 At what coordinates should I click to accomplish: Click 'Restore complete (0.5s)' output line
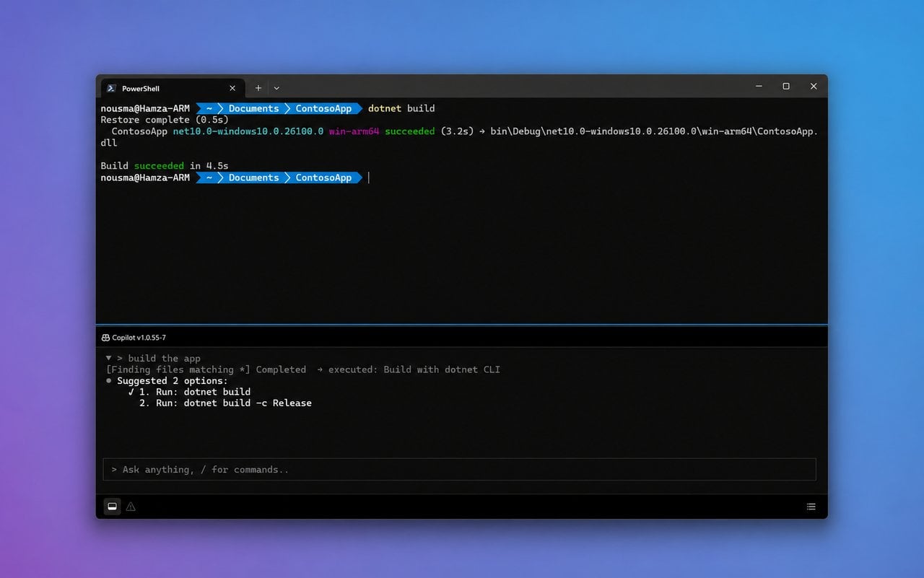[165, 120]
